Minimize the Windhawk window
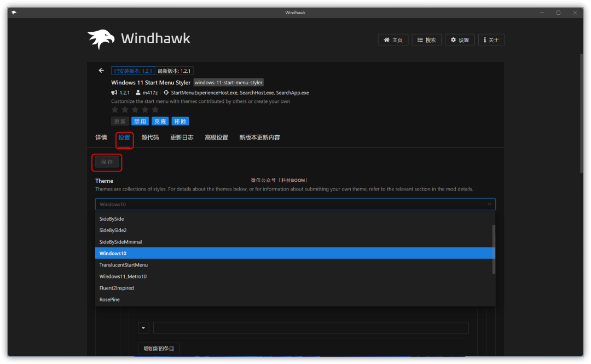Viewport: 591px width, 364px height. click(542, 13)
